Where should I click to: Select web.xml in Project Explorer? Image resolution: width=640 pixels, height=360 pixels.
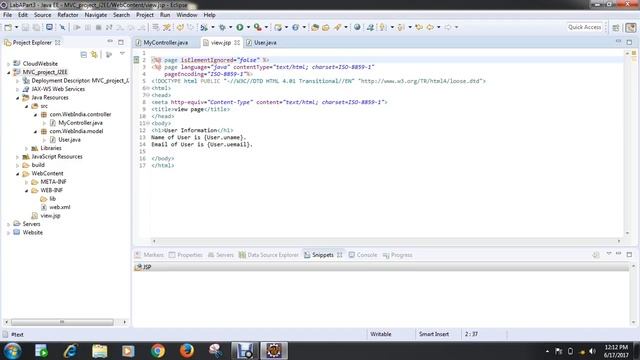(x=60, y=207)
